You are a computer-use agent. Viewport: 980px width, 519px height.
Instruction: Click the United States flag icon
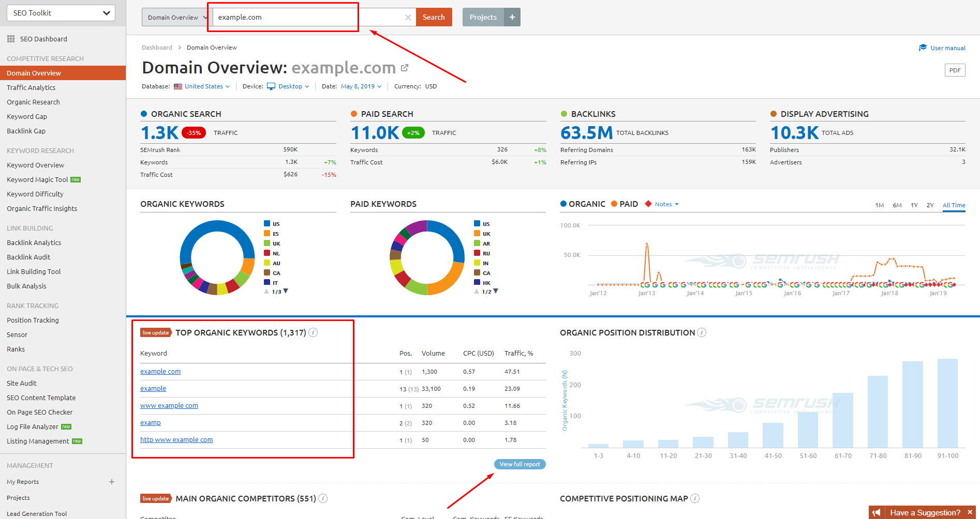tap(178, 86)
